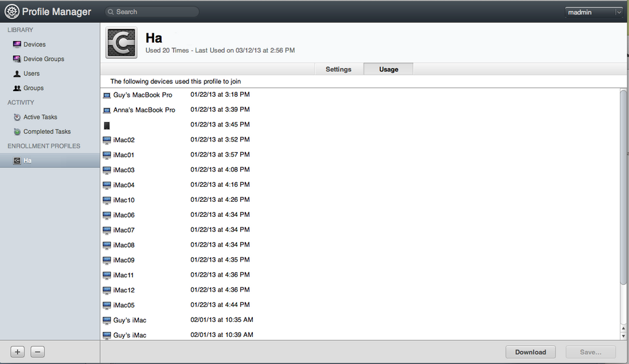Click the 01/22/13 at 4:44 PM timestamp
This screenshot has width=629, height=364.
click(x=220, y=305)
